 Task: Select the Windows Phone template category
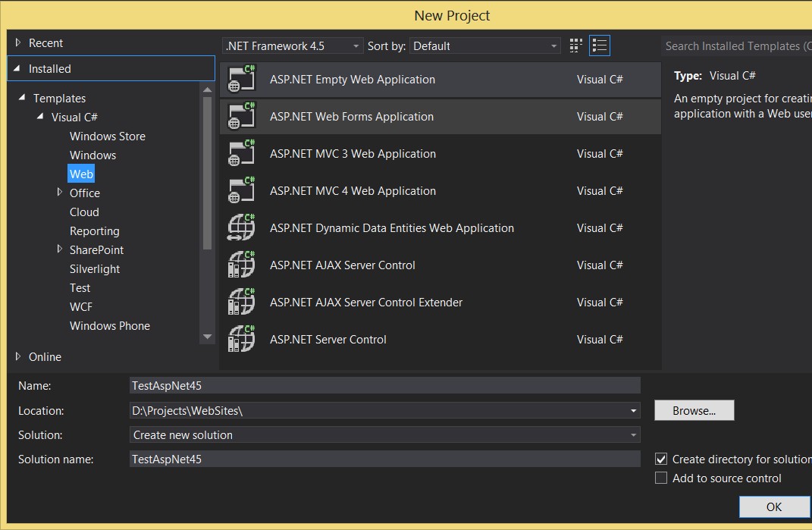coord(110,326)
